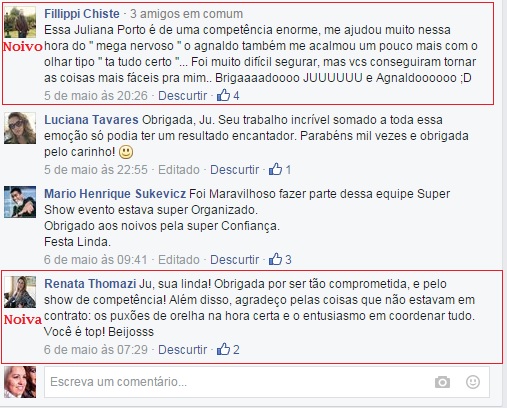Open the emoji picker smiley icon
507x408 pixels.
pos(473,382)
